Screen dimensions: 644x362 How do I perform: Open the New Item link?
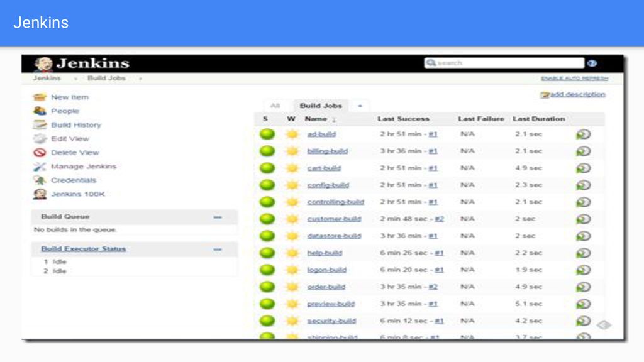click(70, 97)
